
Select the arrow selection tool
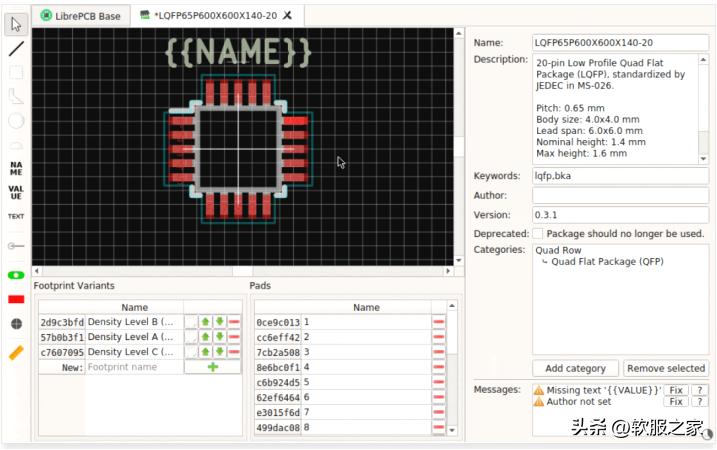[16, 24]
